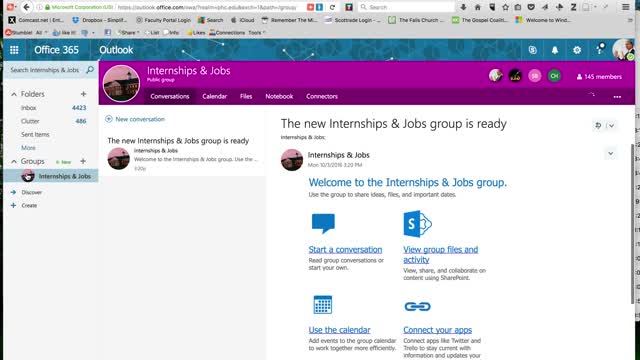The width and height of the screenshot is (640, 360).
Task: Open the group Files tab
Action: [246, 96]
